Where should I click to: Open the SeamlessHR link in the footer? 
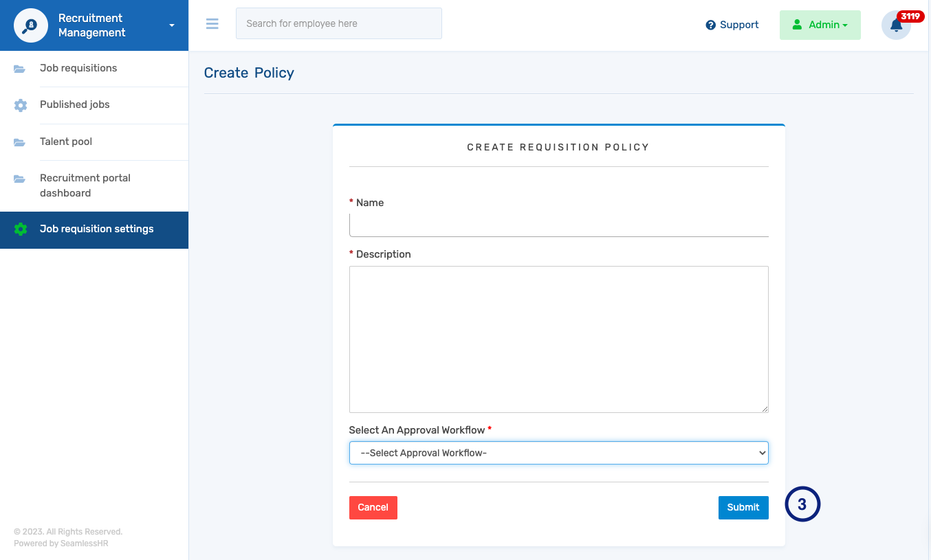coord(83,543)
